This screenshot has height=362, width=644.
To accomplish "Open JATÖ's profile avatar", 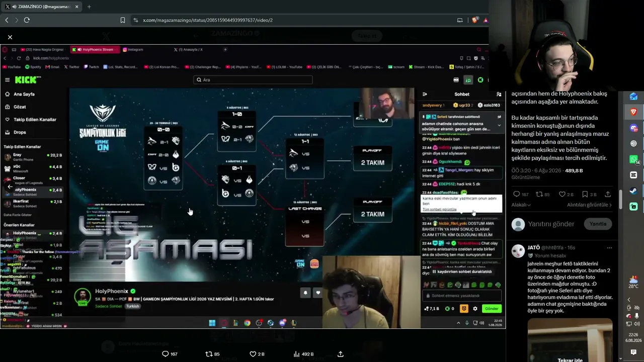I will click(518, 250).
